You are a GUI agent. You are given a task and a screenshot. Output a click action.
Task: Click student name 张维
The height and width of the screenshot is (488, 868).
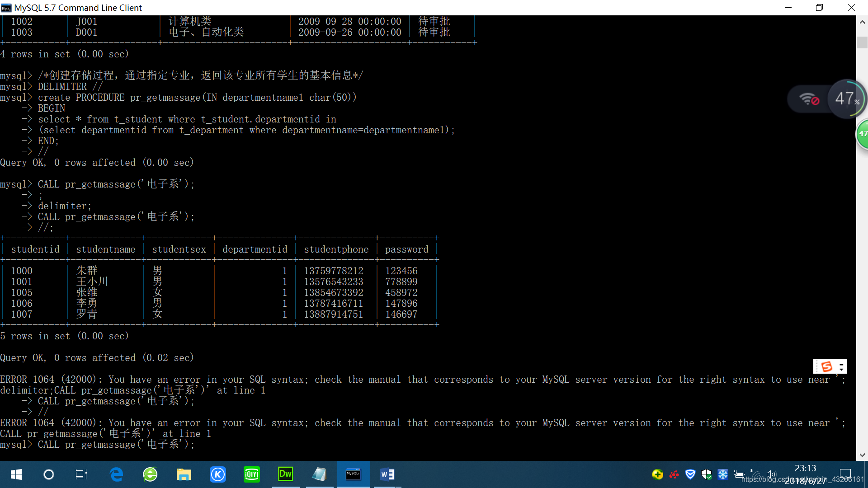87,293
